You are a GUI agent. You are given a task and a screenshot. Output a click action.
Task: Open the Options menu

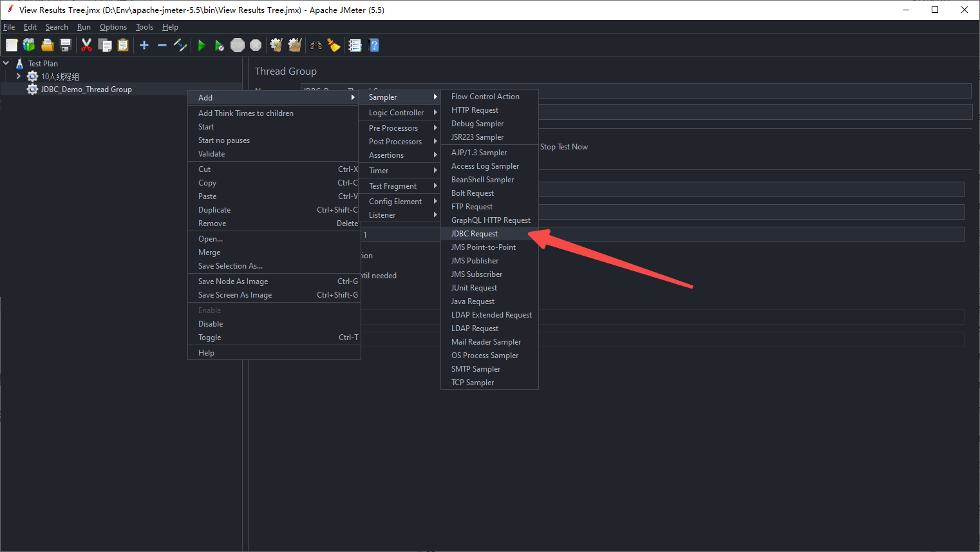pos(113,27)
